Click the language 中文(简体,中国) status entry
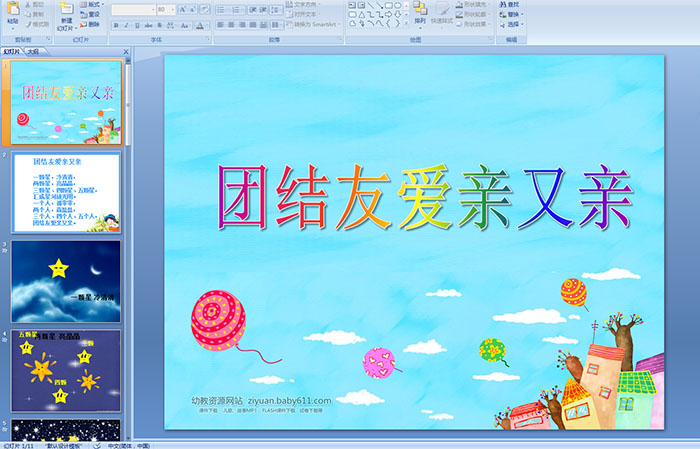The width and height of the screenshot is (700, 449). [x=129, y=446]
